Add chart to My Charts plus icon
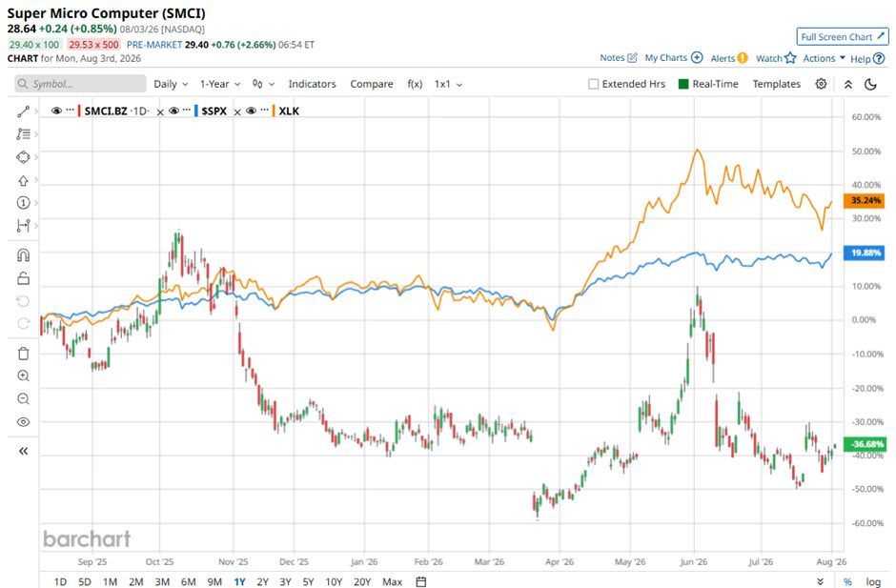Viewport: 896px width, 588px height. [697, 58]
